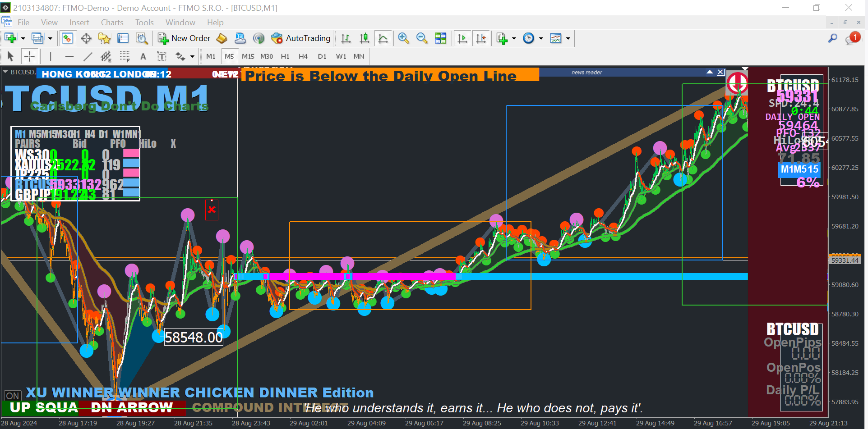Click the blue swatch in XAUUSD row
The height and width of the screenshot is (429, 868).
(131, 163)
